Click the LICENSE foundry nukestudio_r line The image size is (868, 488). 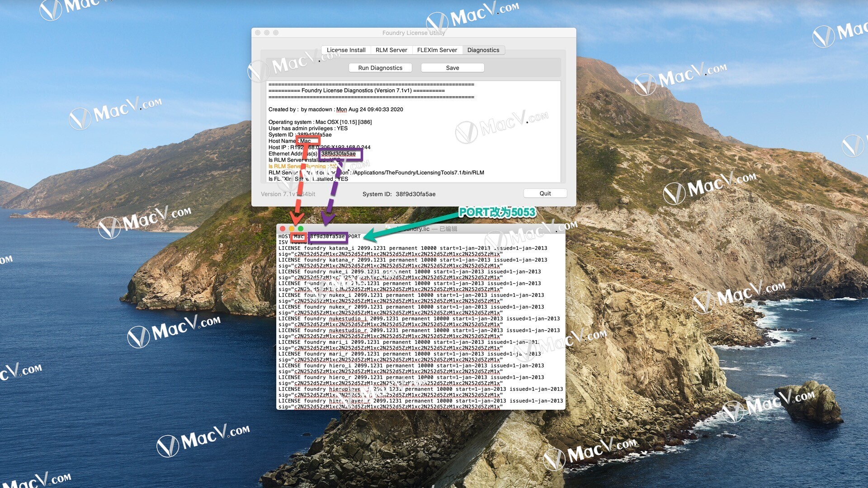point(419,330)
